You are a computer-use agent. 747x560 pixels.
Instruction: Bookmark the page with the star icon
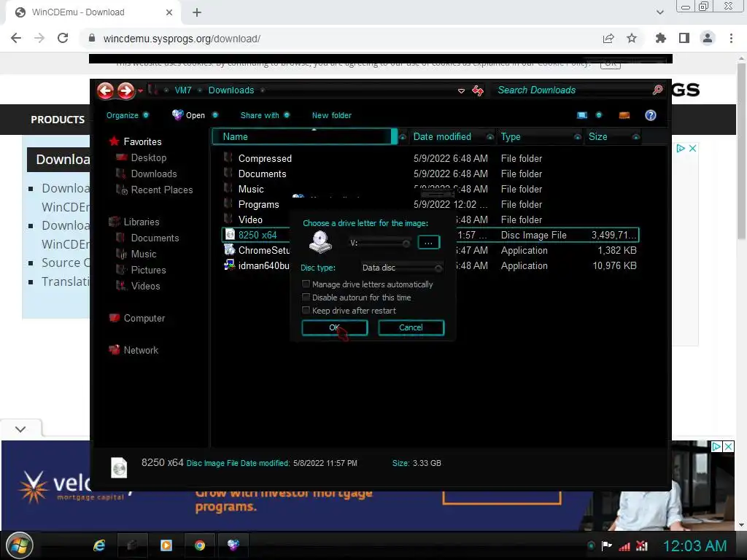tap(632, 38)
